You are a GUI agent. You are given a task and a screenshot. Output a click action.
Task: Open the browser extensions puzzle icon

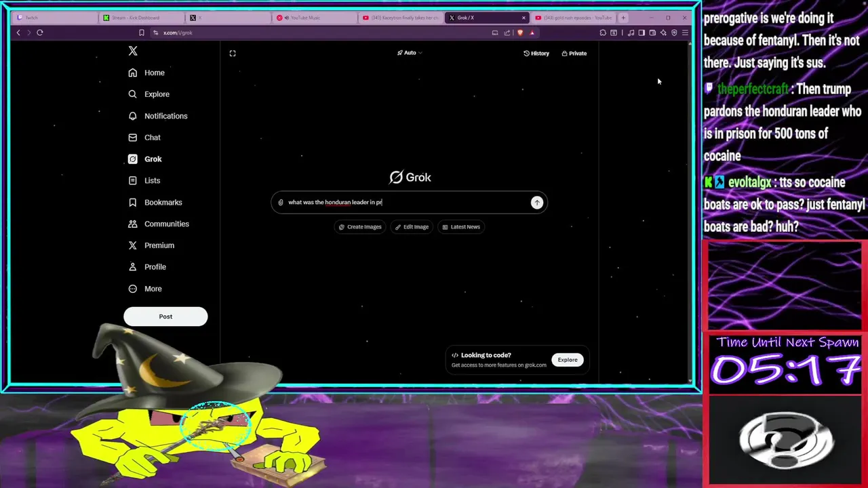(x=603, y=33)
